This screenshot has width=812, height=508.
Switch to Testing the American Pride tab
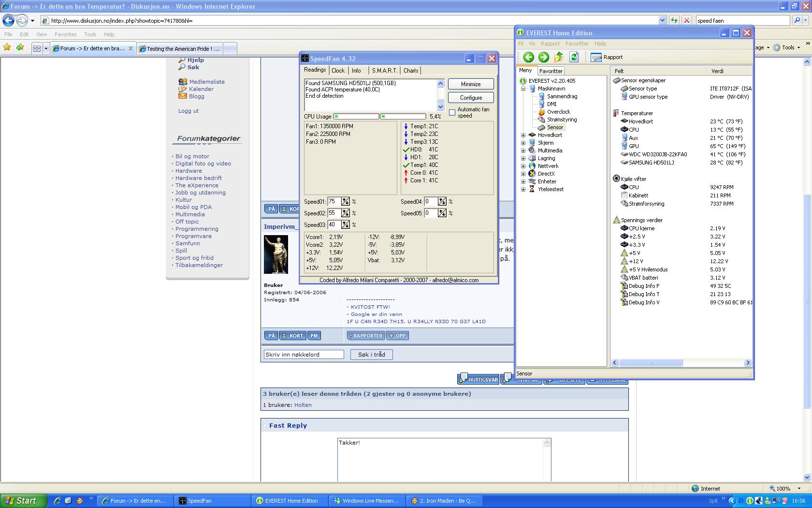pos(179,48)
